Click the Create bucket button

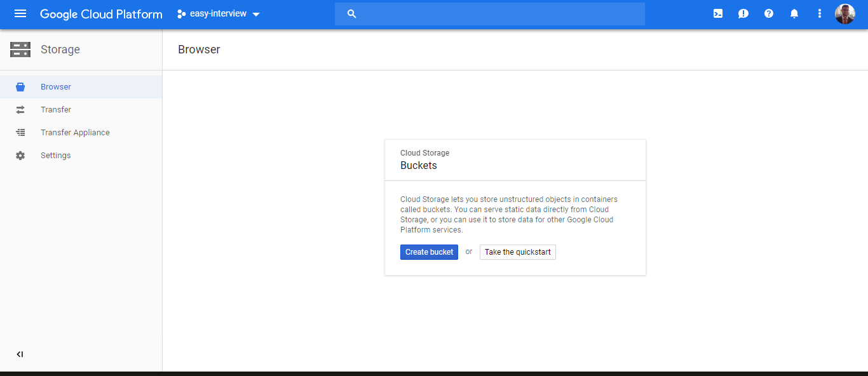tap(429, 252)
